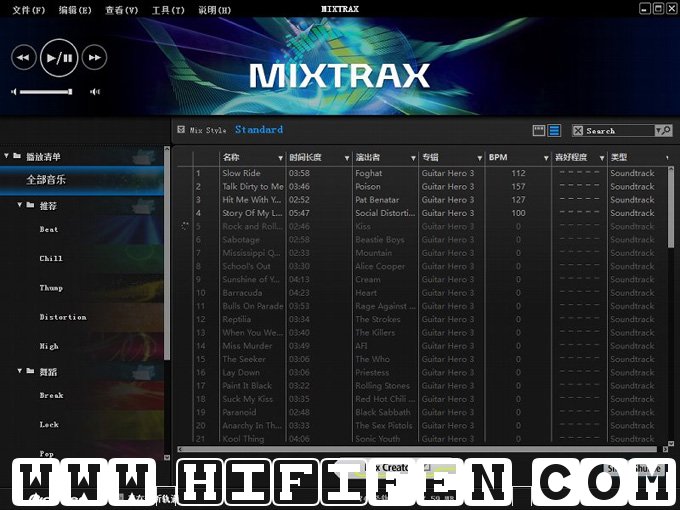Select the Kool Thing track
The width and height of the screenshot is (680, 510).
(243, 439)
